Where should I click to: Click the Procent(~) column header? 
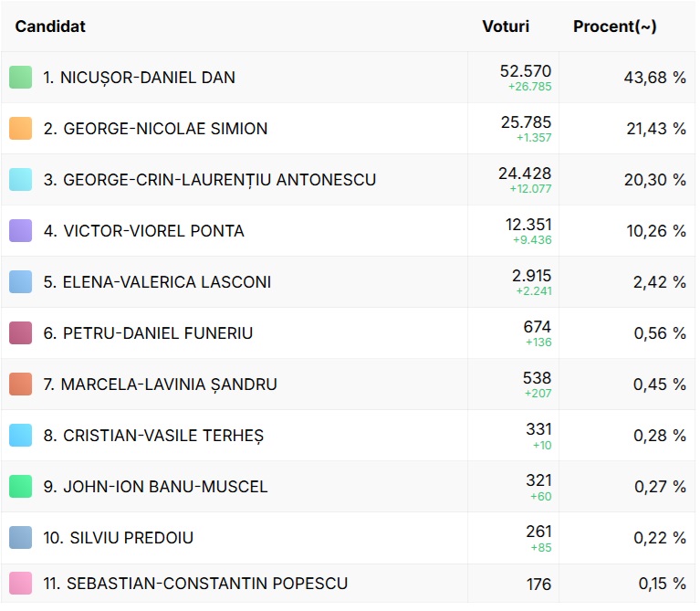[x=614, y=26]
